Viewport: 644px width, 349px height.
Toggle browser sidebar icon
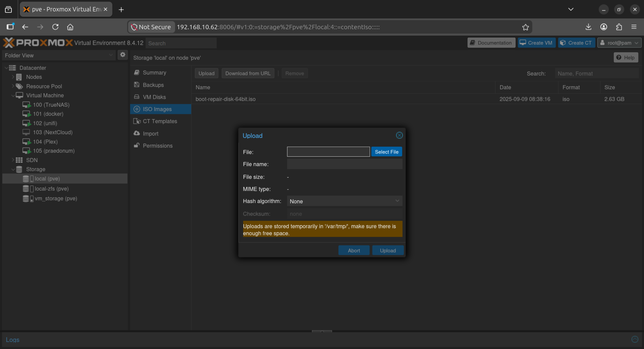(x=10, y=26)
